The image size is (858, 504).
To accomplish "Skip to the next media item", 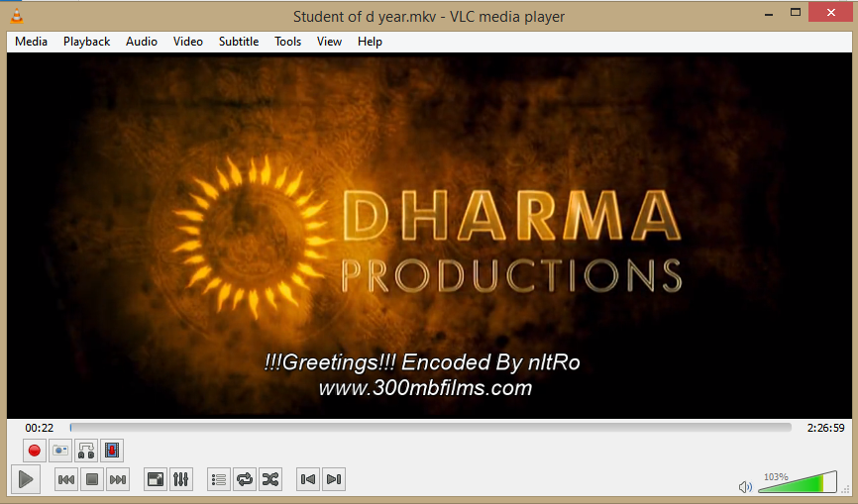I will [x=118, y=479].
